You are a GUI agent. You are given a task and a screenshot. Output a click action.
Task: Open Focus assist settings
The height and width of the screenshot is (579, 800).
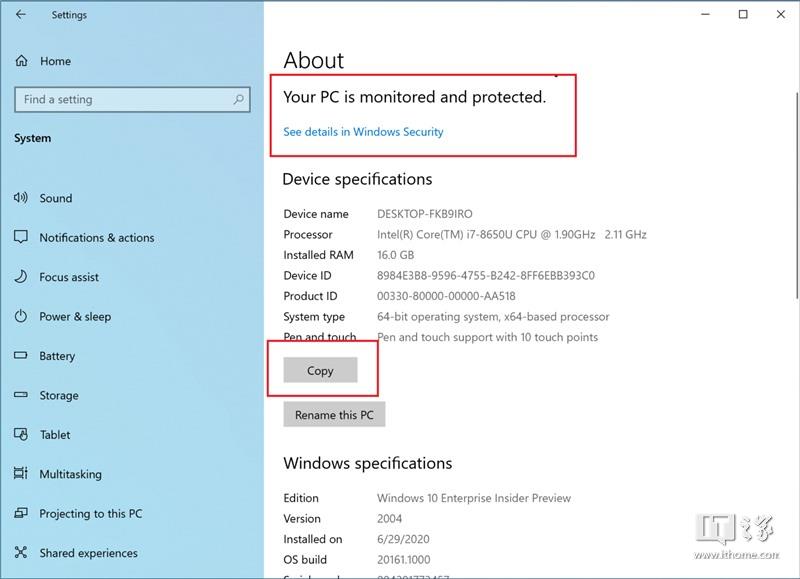click(69, 277)
